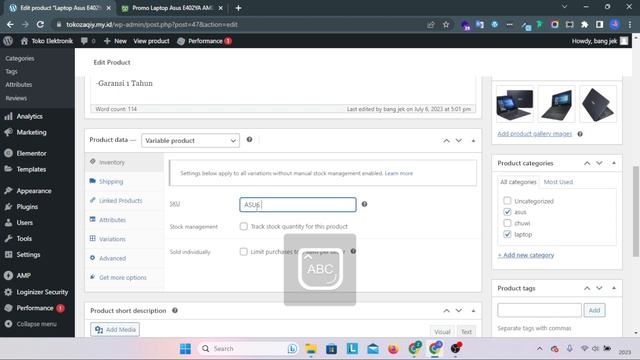This screenshot has height=360, width=640.
Task: Click the Add tag button
Action: click(594, 310)
